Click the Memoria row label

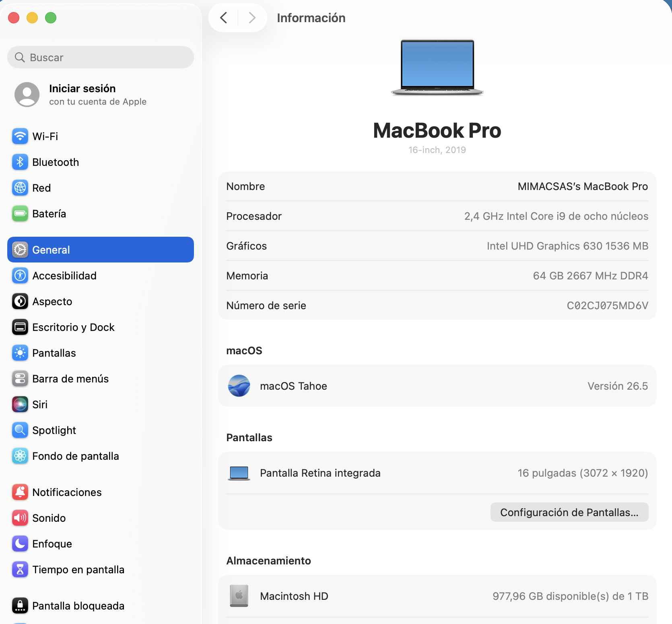(247, 276)
